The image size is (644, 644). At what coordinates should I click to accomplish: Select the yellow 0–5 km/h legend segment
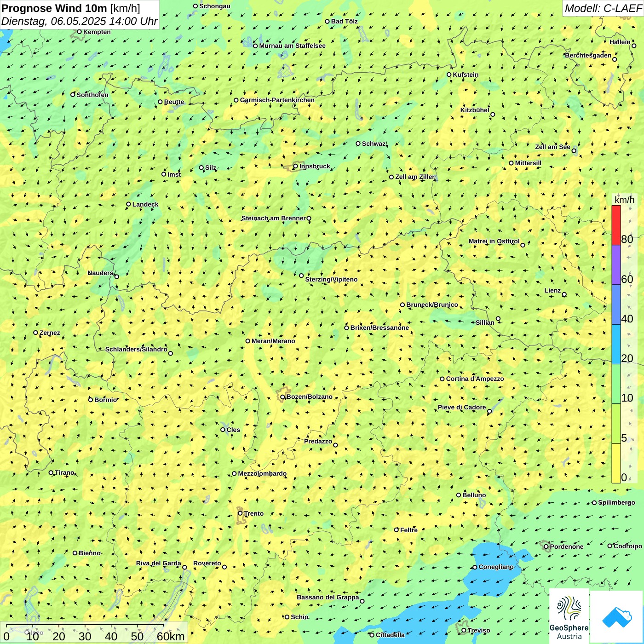point(616,463)
